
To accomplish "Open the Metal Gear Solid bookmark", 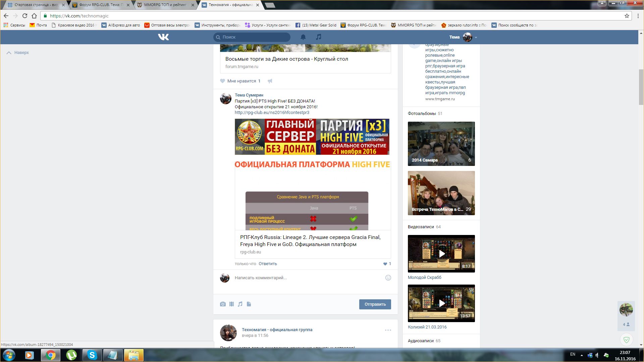I will [316, 25].
